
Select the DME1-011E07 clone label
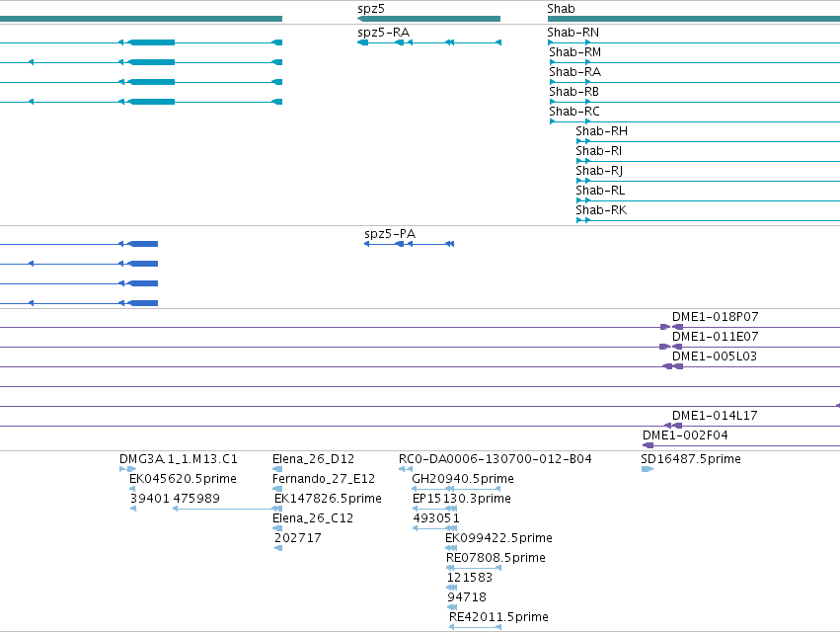[x=716, y=337]
